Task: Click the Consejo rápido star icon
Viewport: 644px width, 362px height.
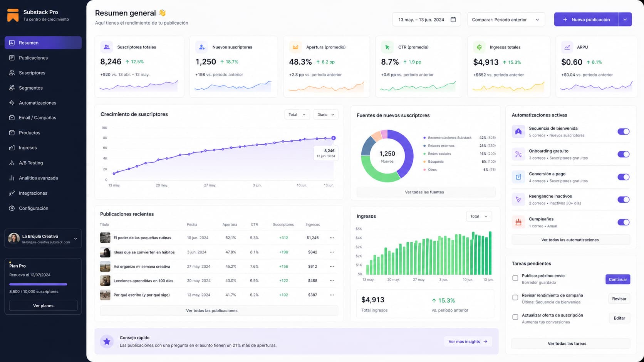Action: pos(107,341)
